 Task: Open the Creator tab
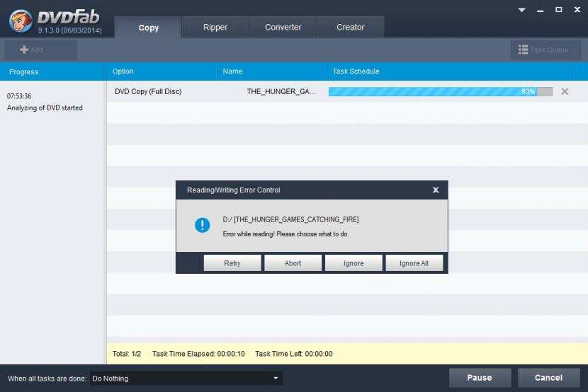(x=350, y=27)
